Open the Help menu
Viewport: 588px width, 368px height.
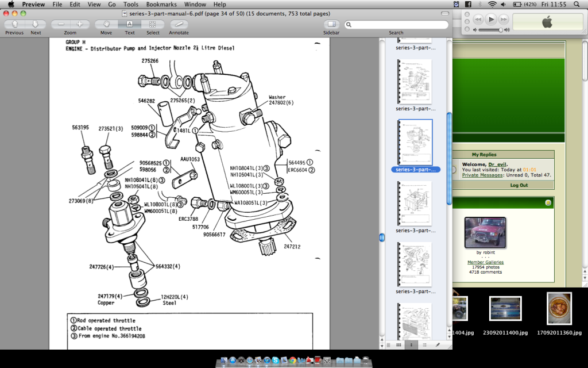tap(219, 4)
